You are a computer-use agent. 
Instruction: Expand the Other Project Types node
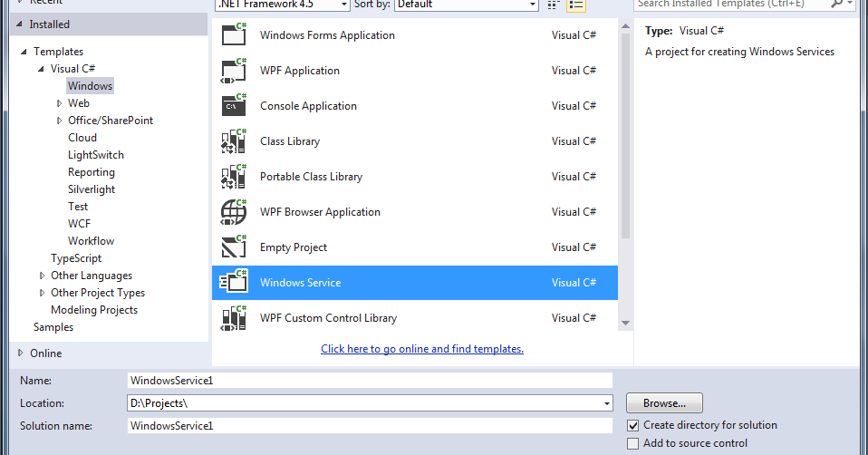[42, 292]
